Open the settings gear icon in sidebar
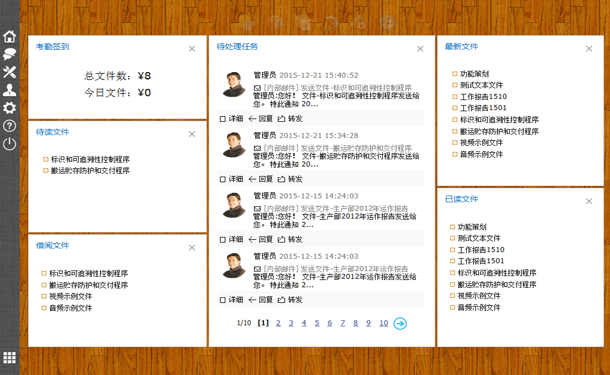 click(x=9, y=108)
